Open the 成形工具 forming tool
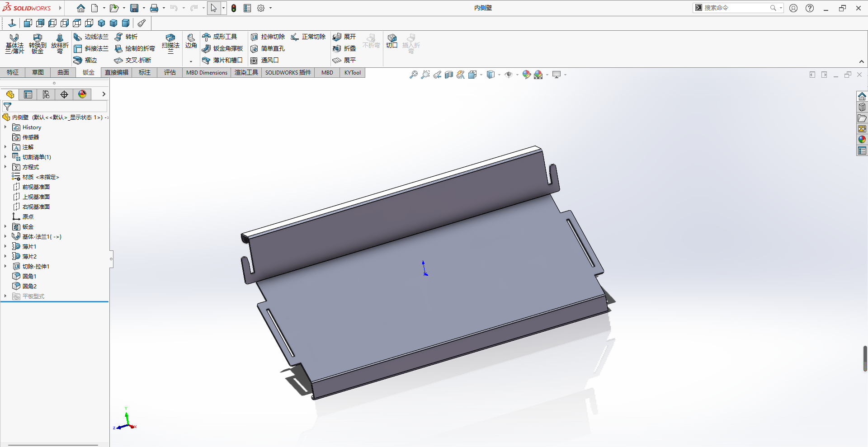Image resolution: width=868 pixels, height=447 pixels. pos(220,37)
